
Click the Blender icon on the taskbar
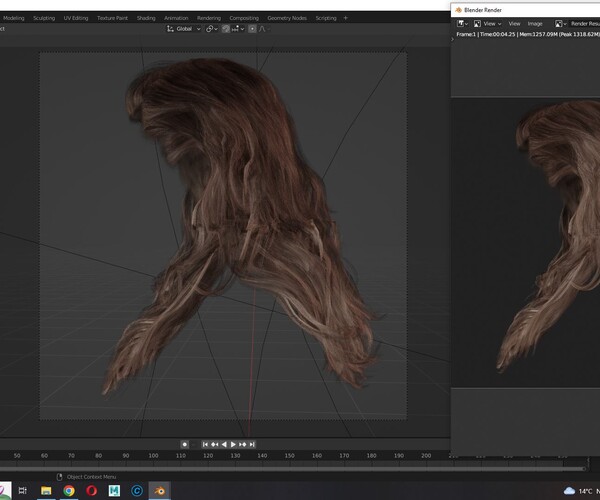click(x=160, y=490)
